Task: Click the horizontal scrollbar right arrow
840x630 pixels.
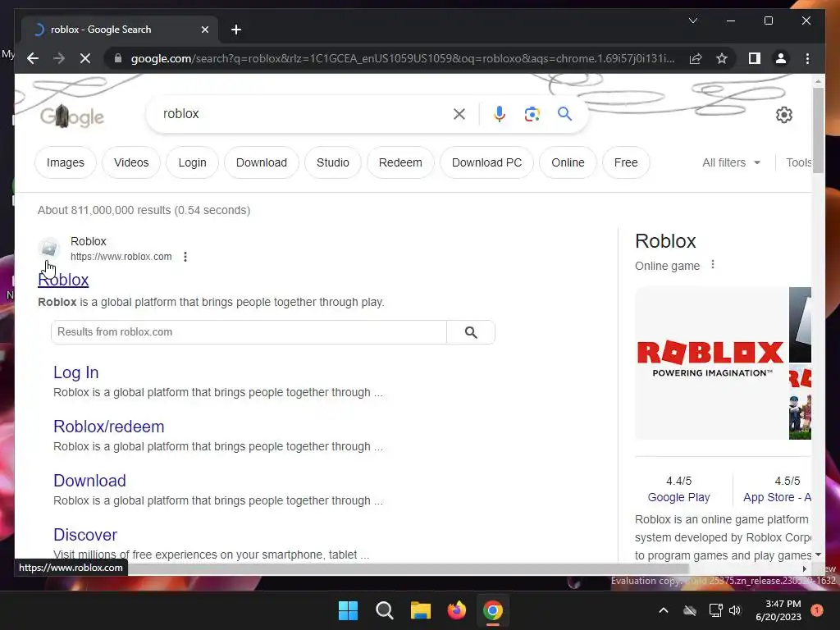Action: [804, 568]
